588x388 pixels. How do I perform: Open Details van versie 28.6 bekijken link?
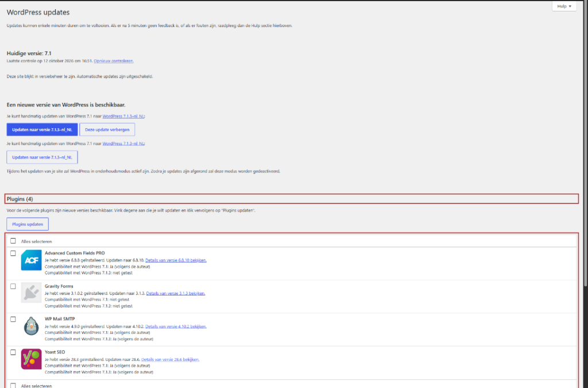(170, 359)
